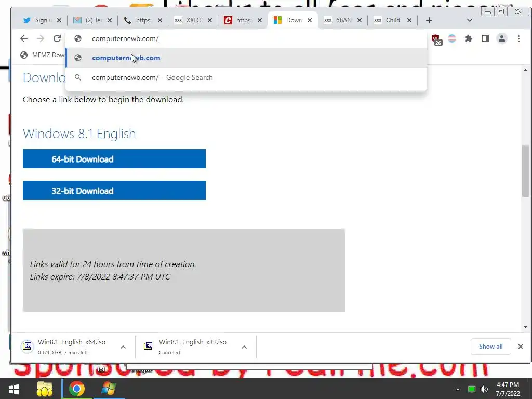Screen dimensions: 532x399
Task: Open the Chrome profile avatar
Action: point(502,38)
